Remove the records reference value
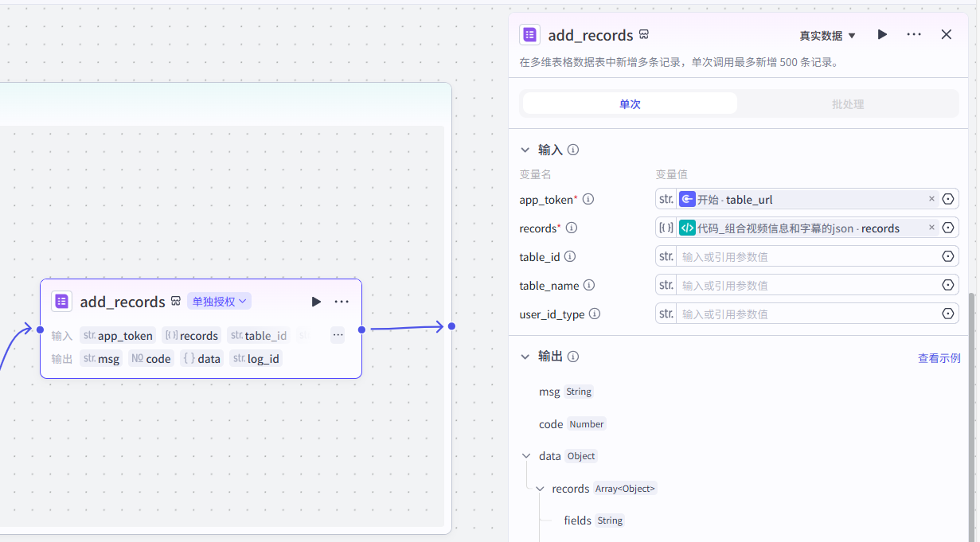980x542 pixels. 931,228
